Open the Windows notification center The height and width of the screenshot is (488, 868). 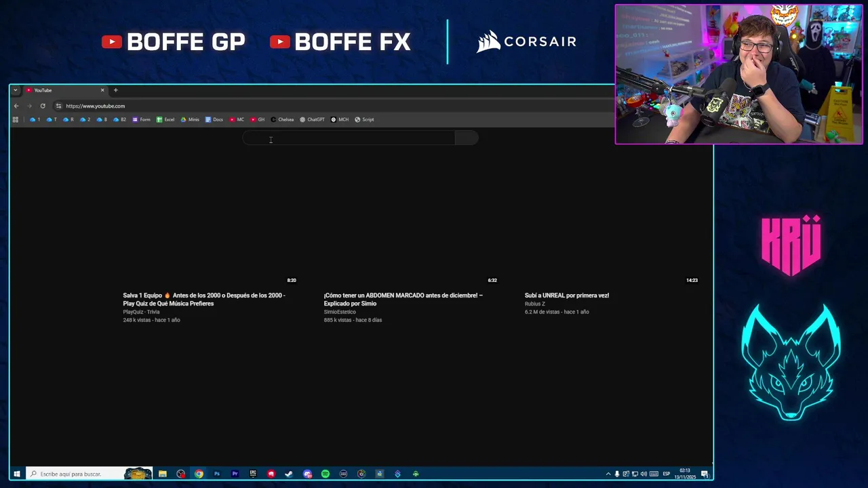point(705,474)
